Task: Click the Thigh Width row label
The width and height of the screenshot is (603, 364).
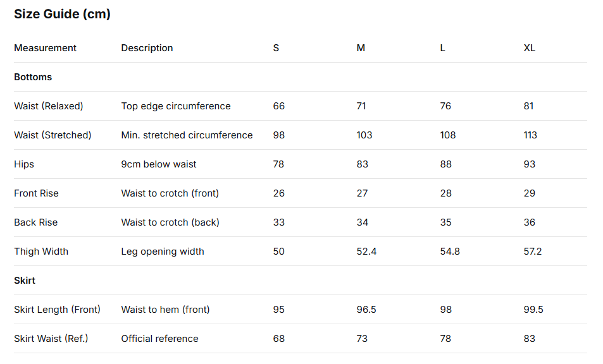Action: click(41, 252)
